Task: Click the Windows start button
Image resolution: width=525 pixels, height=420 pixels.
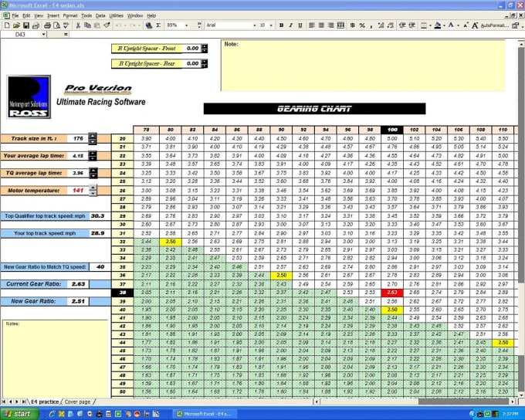Action: [x=19, y=414]
